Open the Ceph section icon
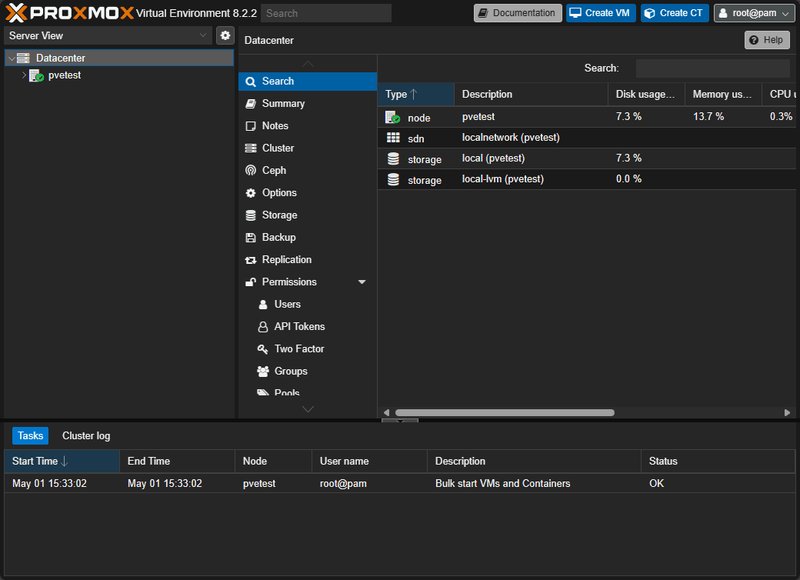This screenshot has height=580, width=800. (x=251, y=170)
